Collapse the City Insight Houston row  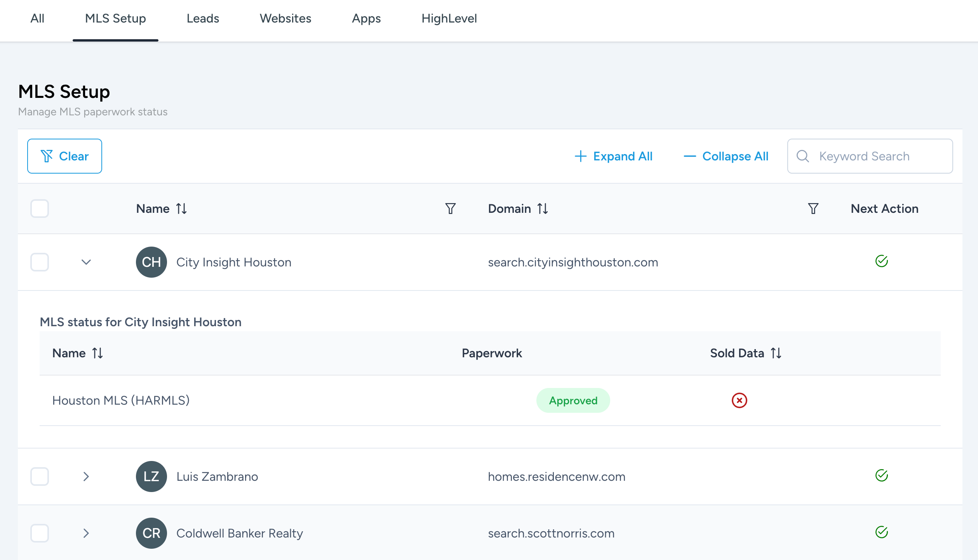tap(86, 262)
